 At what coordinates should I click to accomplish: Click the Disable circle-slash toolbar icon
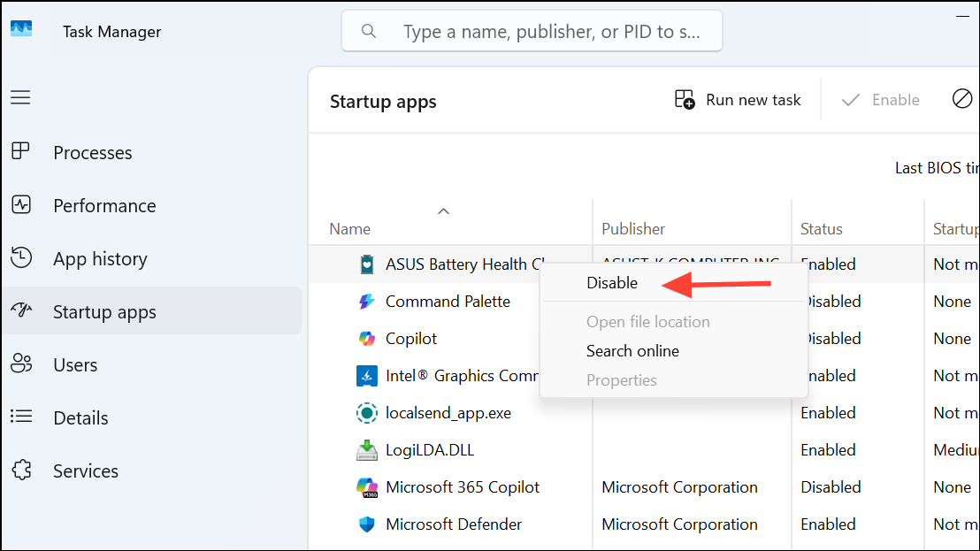962,99
